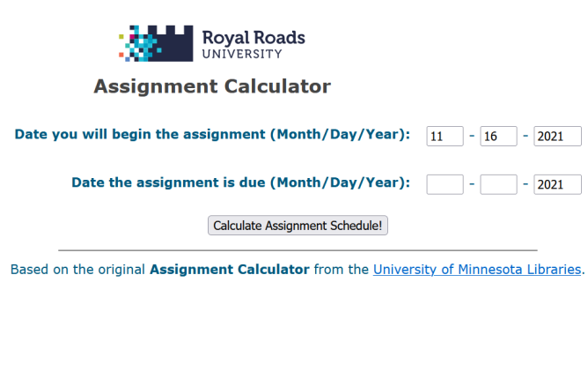Click the 'Date you will begin the assignment' label
Screen dimensions: 588x379
[212, 134]
